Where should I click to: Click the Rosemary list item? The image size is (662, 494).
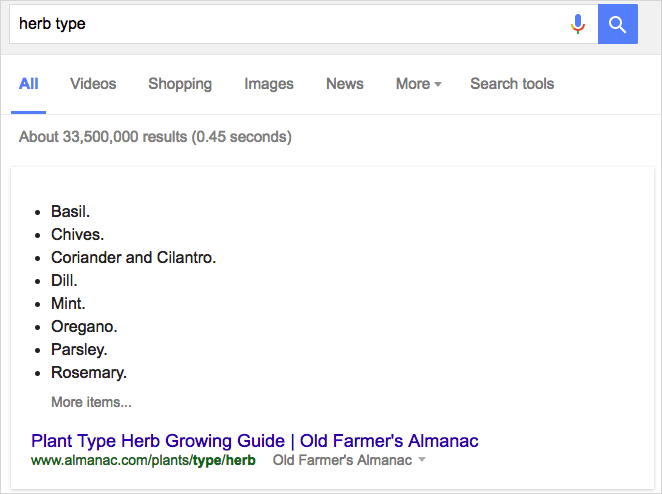[x=89, y=372]
